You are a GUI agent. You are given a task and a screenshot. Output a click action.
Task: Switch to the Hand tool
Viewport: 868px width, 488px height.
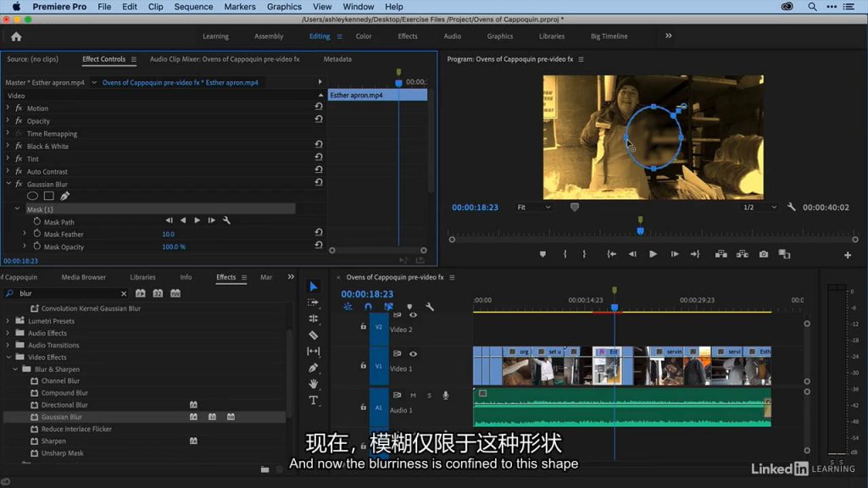tap(314, 384)
